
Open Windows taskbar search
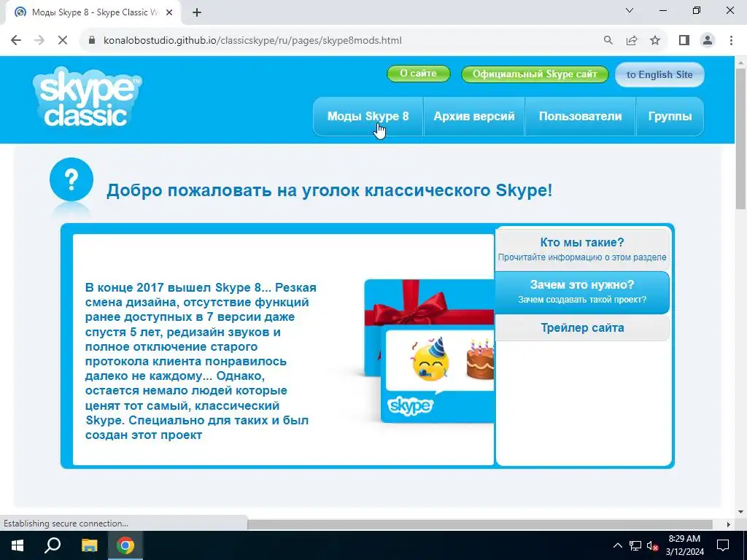click(x=53, y=545)
